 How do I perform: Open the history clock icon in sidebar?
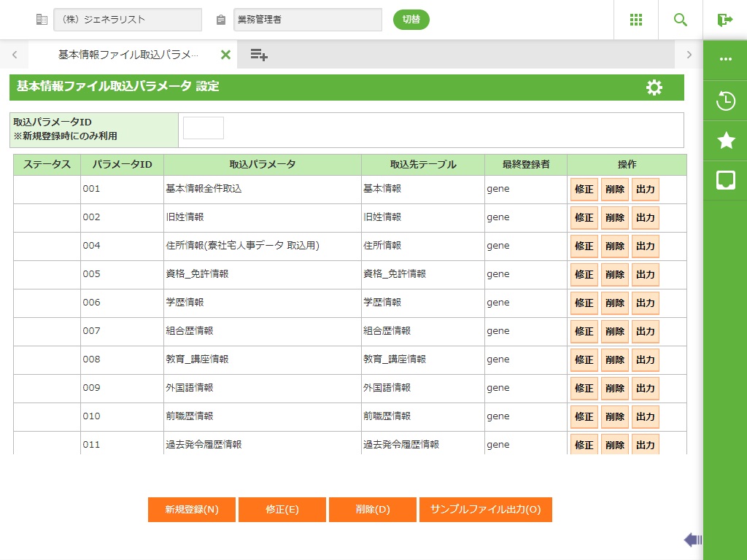click(x=725, y=101)
